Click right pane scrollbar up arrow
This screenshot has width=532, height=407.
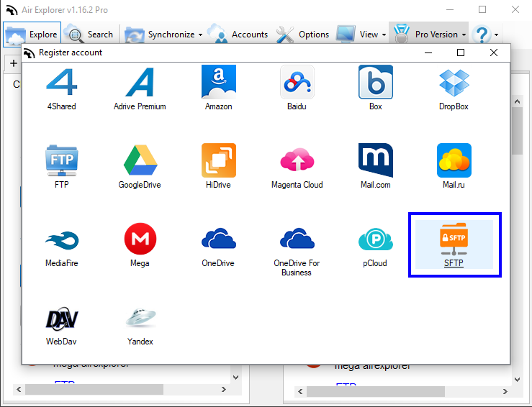pyautogui.click(x=518, y=101)
